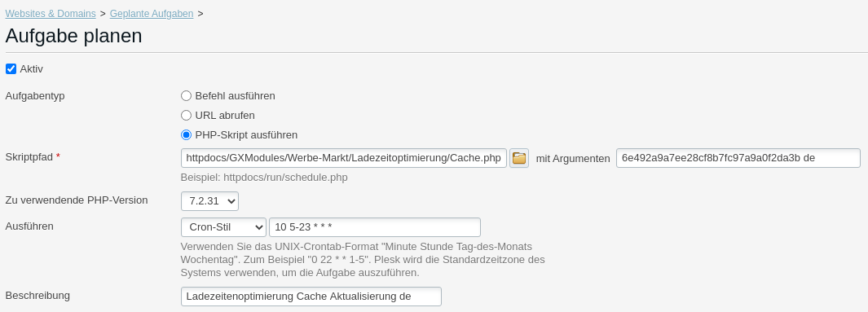This screenshot has height=312, width=868.
Task: Click the example text 'Beispiel: httpdocs/run/schedule.php'
Action: coord(264,178)
